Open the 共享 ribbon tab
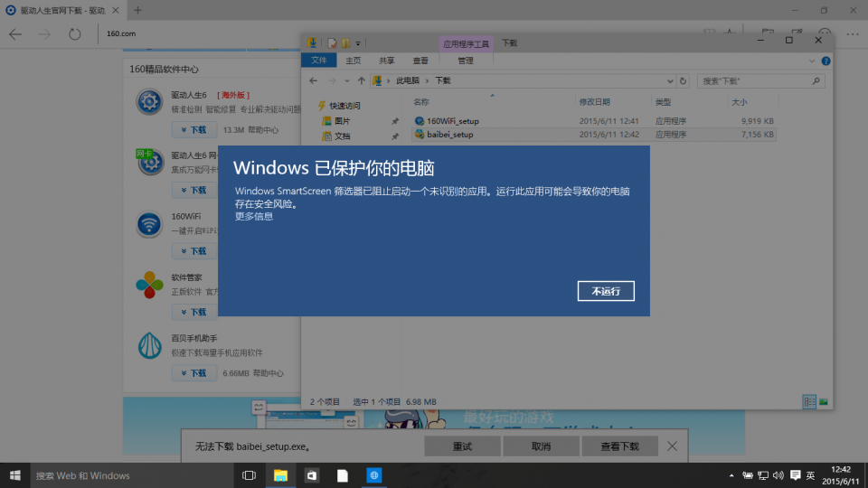Screen dimensions: 868x488 [x=386, y=61]
